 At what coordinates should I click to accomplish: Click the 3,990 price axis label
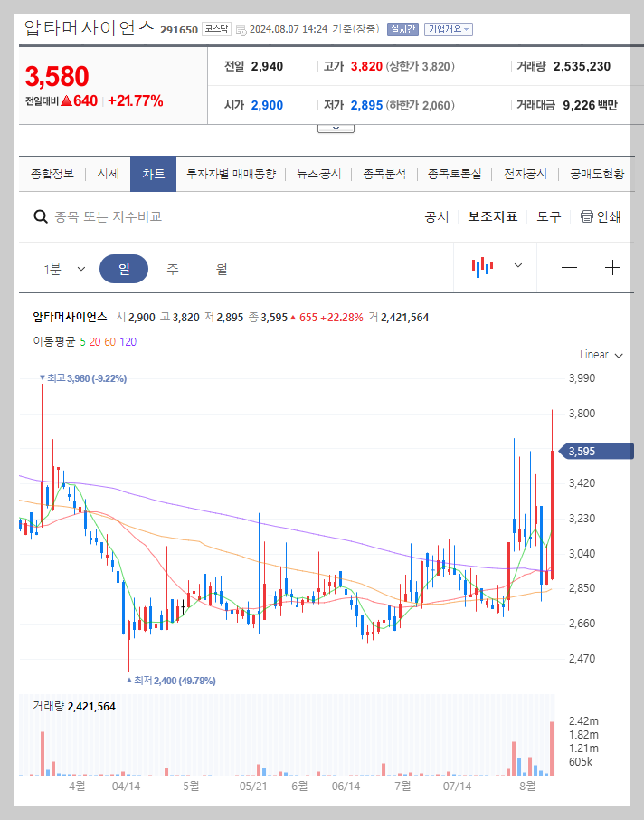[582, 378]
